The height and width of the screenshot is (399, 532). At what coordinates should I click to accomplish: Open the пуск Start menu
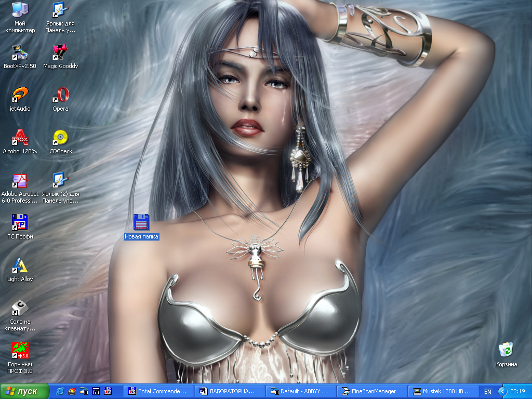pos(24,391)
